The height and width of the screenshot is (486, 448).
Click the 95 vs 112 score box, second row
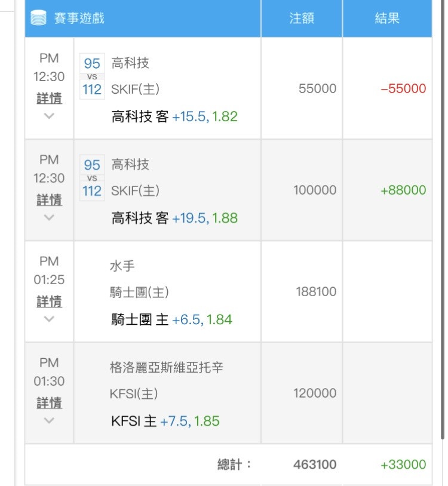92,178
